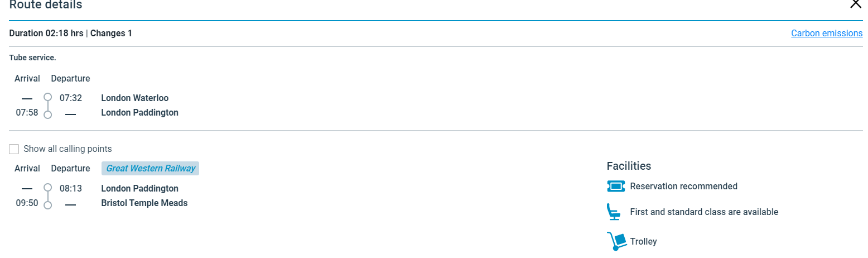Click the timeline circle beside Bristol Temple Meads
Image resolution: width=868 pixels, height=258 pixels.
click(x=48, y=205)
